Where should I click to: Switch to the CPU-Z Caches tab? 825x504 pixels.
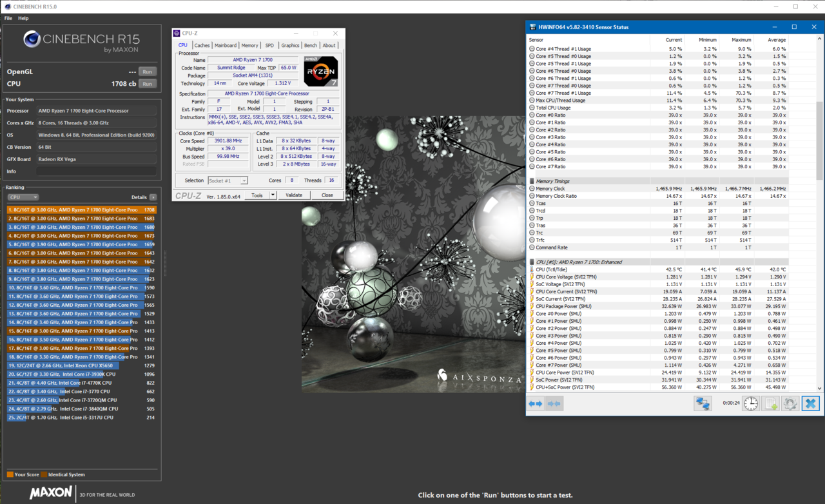[x=202, y=45]
